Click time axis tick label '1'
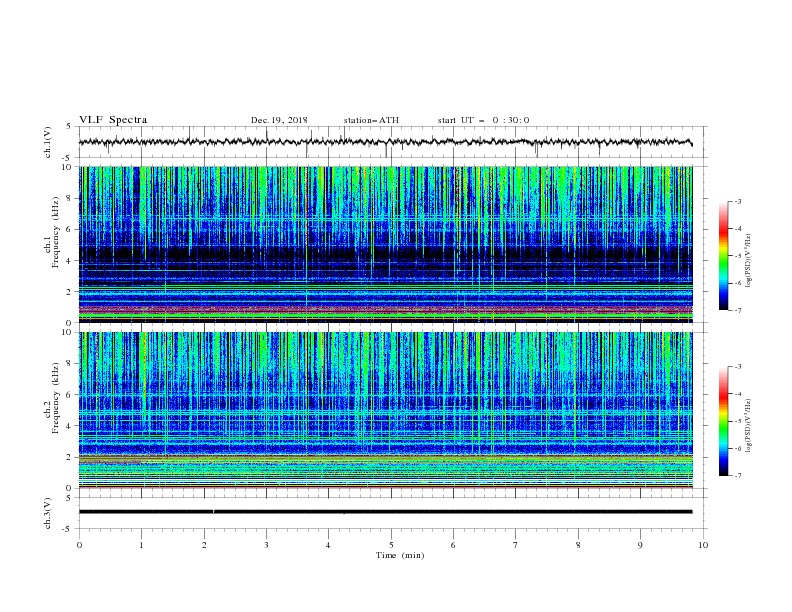Image resolution: width=792 pixels, height=612 pixels. coord(141,545)
